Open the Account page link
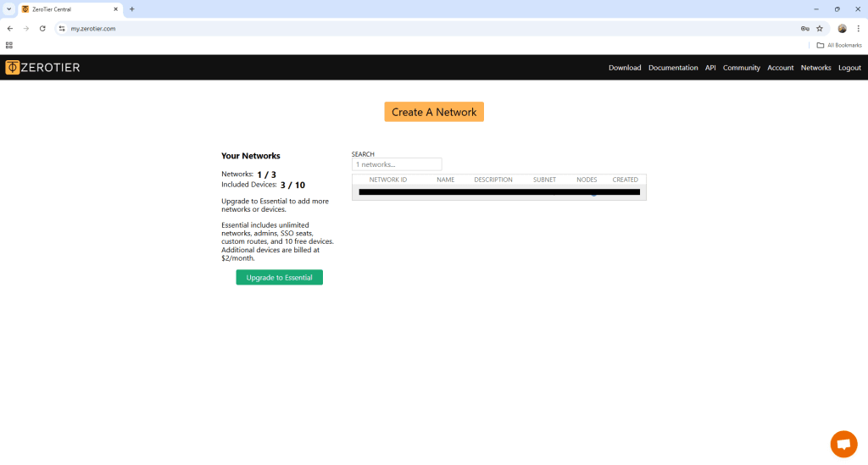 (780, 68)
